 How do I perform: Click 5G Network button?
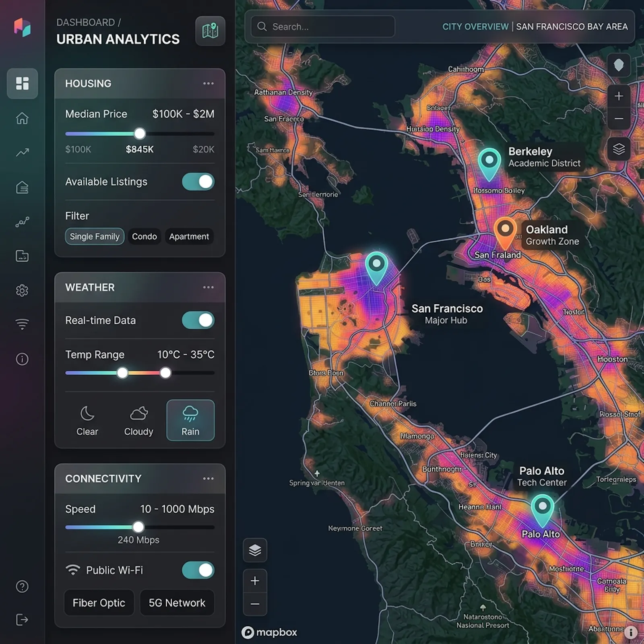click(x=177, y=603)
